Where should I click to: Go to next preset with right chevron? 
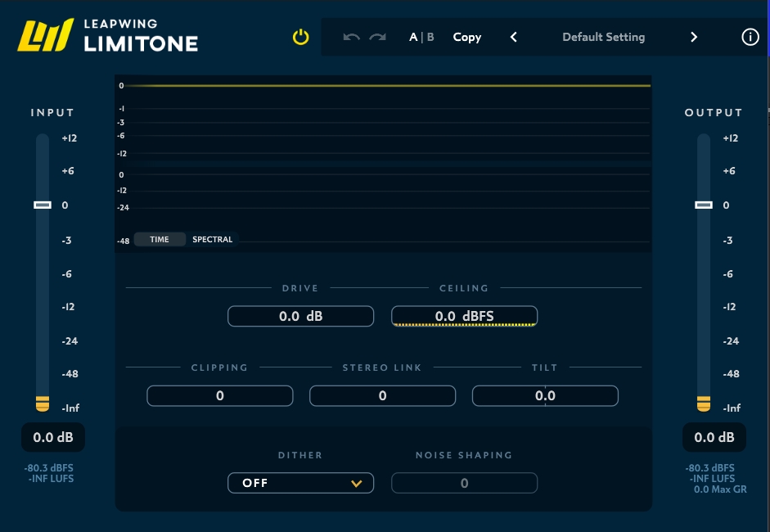pos(693,37)
